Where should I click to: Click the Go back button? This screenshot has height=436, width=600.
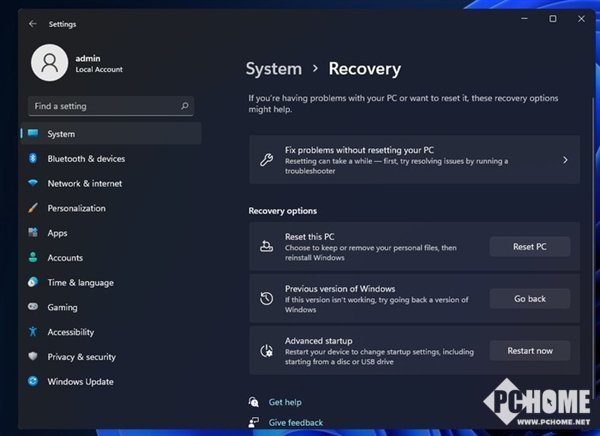529,298
